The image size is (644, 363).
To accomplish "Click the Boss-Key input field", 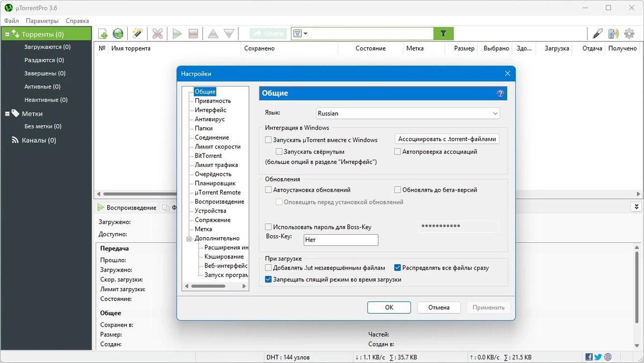I will coord(341,240).
